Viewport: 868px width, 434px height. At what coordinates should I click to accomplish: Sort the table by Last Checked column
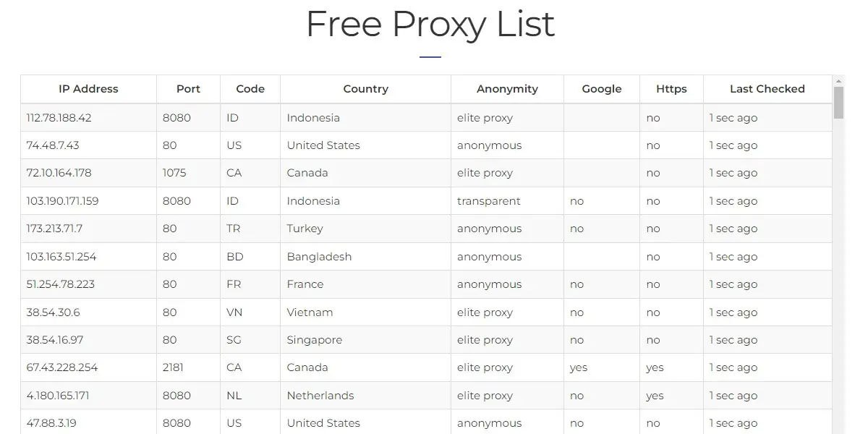(x=767, y=88)
